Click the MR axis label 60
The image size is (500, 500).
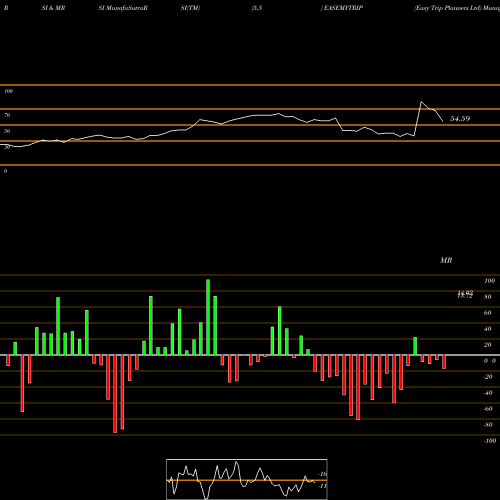pyautogui.click(x=487, y=313)
